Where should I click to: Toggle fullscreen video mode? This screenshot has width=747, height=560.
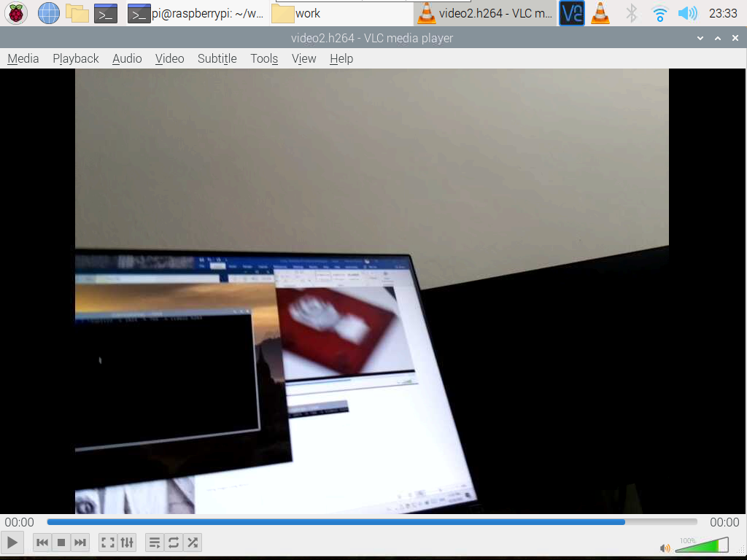pyautogui.click(x=108, y=542)
